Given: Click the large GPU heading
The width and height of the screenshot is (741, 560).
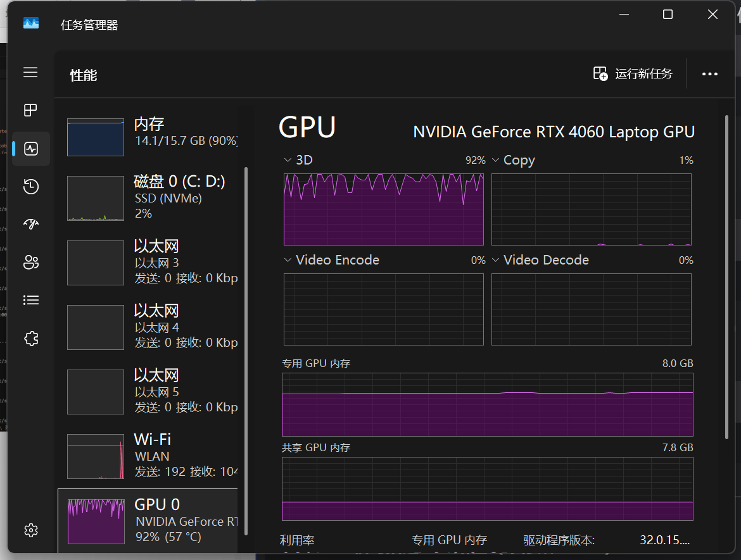Looking at the screenshot, I should click(307, 127).
